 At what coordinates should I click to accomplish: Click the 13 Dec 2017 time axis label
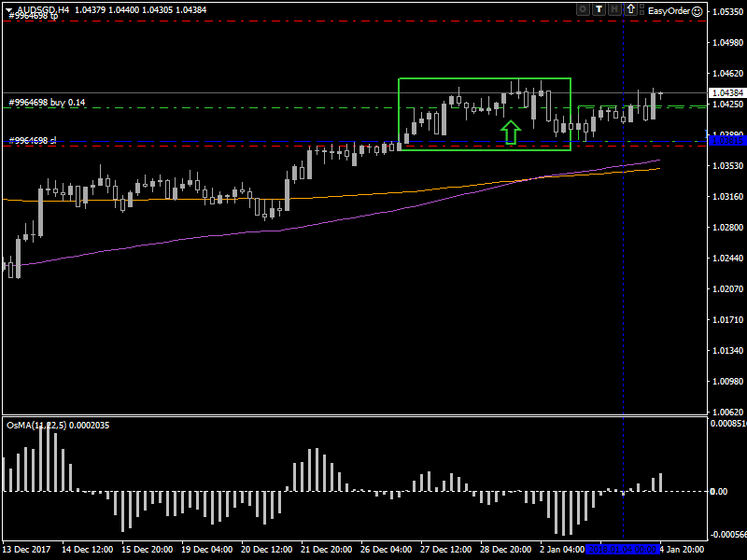click(x=27, y=550)
